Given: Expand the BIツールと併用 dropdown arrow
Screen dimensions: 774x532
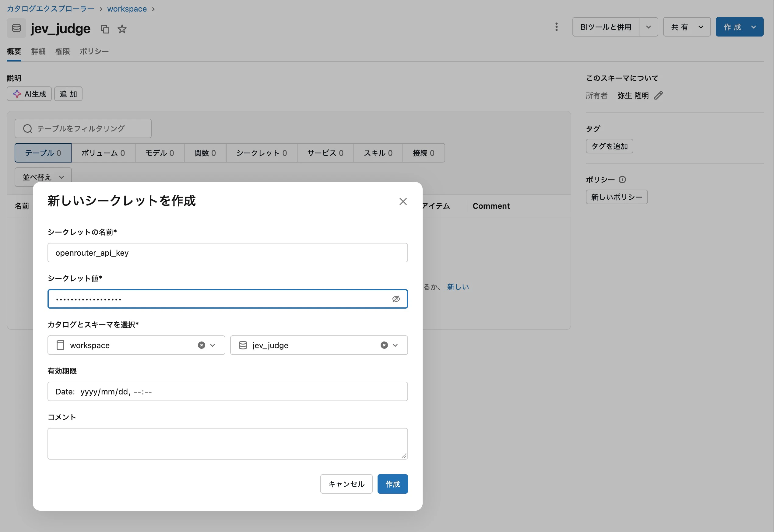Looking at the screenshot, I should click(649, 27).
